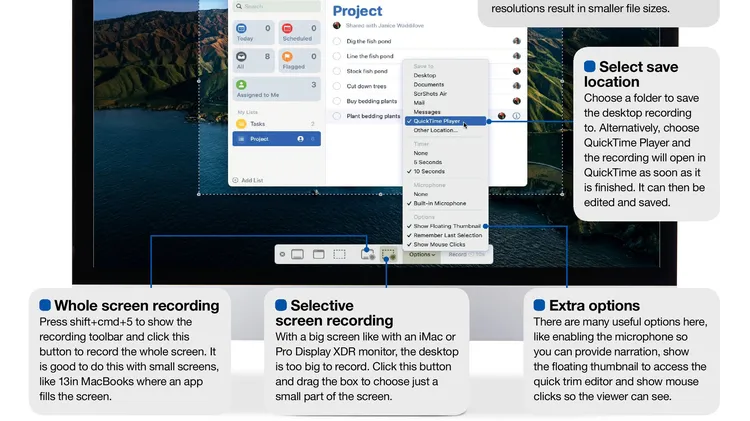
Task: Click avatar beside Shared with Janice text
Action: (x=337, y=25)
